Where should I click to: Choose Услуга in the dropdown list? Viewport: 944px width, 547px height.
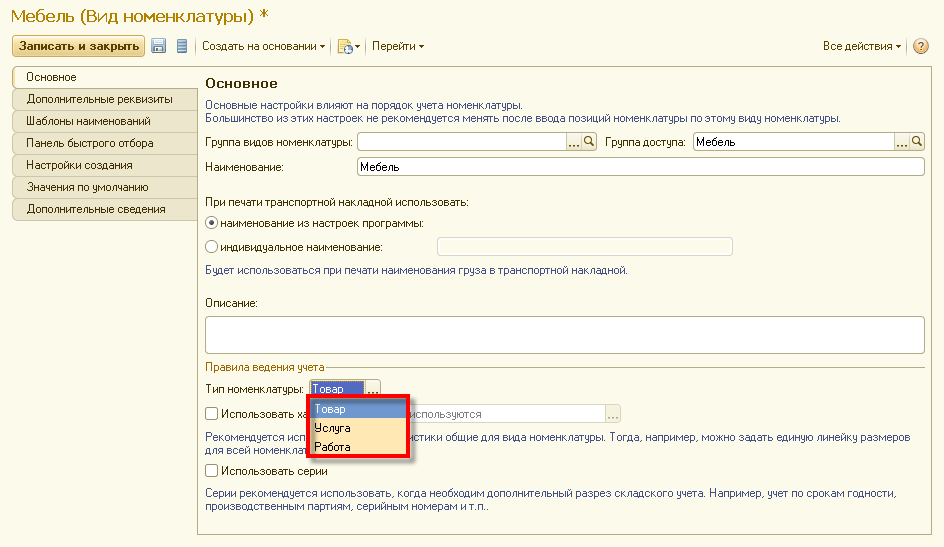[x=358, y=428]
